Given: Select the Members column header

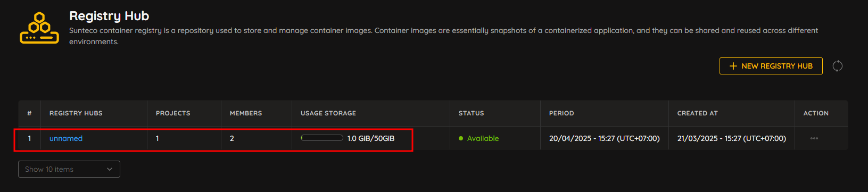Looking at the screenshot, I should 246,113.
